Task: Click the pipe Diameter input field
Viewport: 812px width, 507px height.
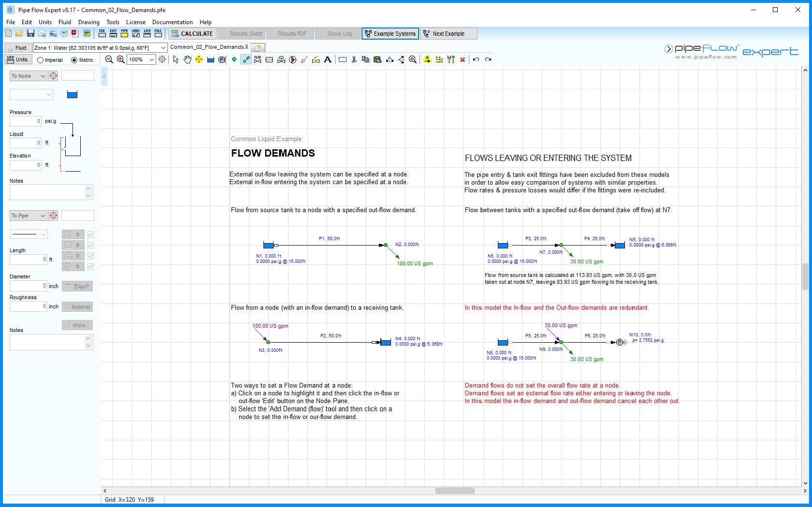Action: (x=29, y=286)
